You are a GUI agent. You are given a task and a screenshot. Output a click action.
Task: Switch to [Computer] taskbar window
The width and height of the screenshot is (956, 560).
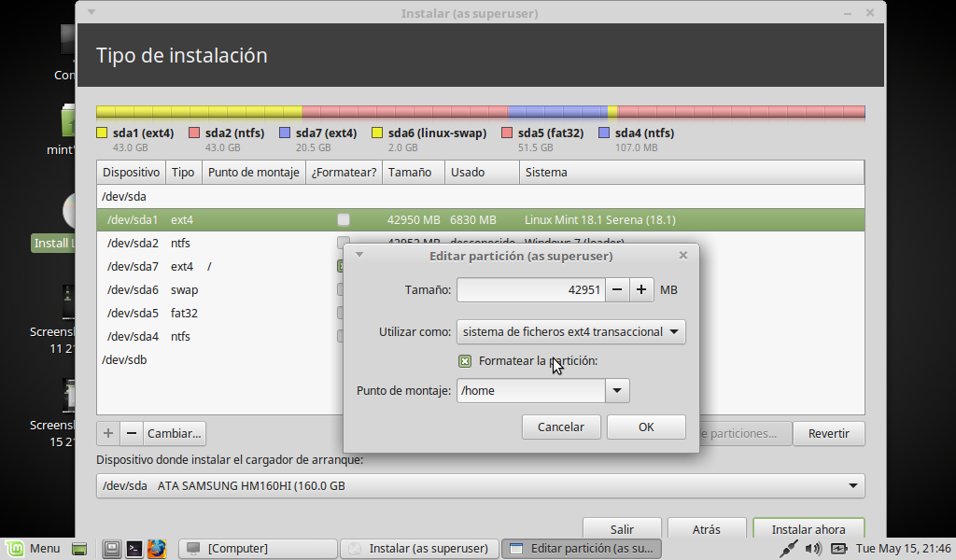257,549
